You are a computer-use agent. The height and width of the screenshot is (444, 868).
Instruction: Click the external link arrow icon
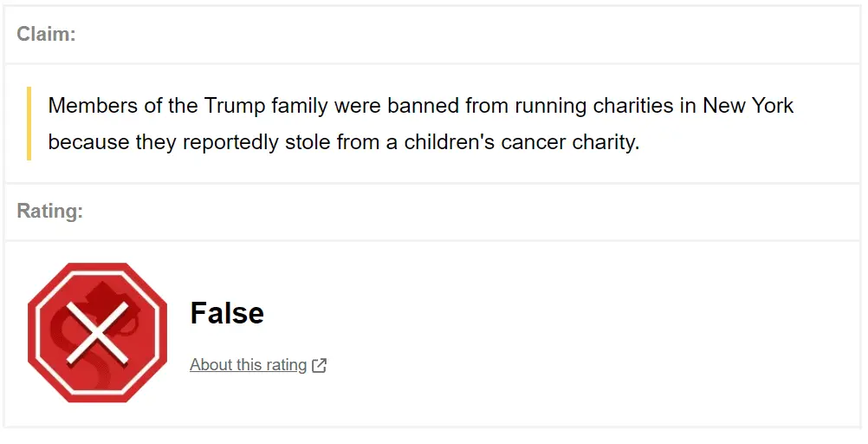[320, 365]
